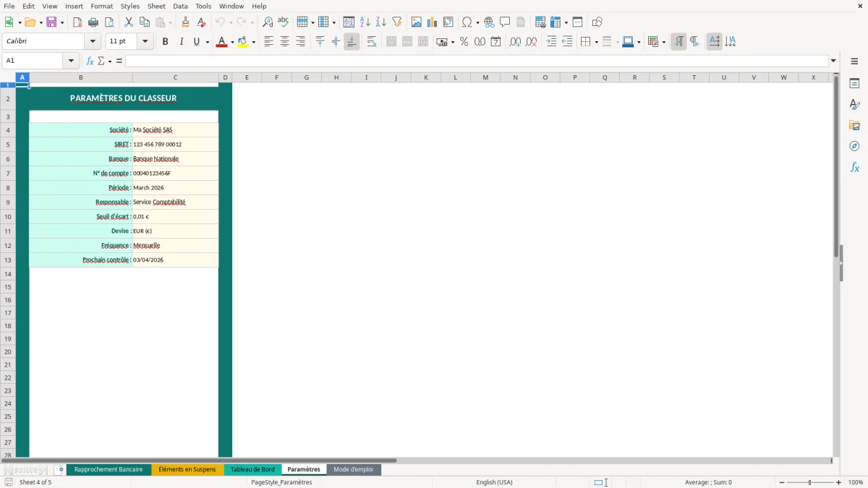The image size is (868, 488).
Task: Open the Open-file dropdown arrow
Action: 39,22
